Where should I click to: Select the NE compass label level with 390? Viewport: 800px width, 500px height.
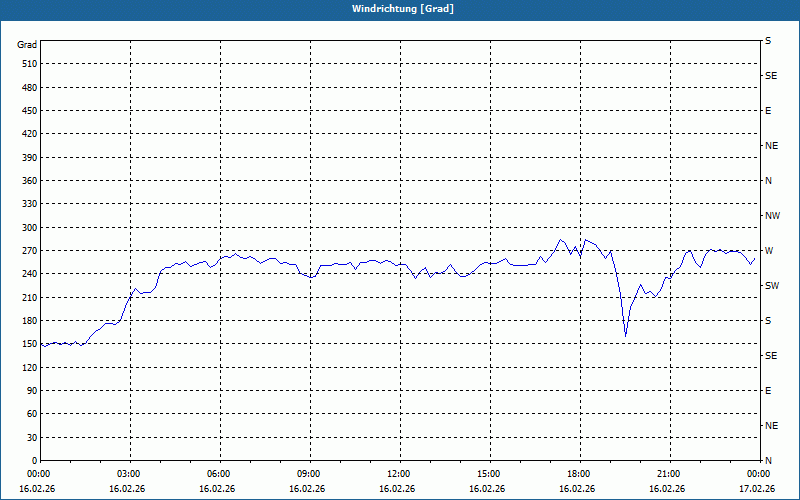(x=771, y=146)
